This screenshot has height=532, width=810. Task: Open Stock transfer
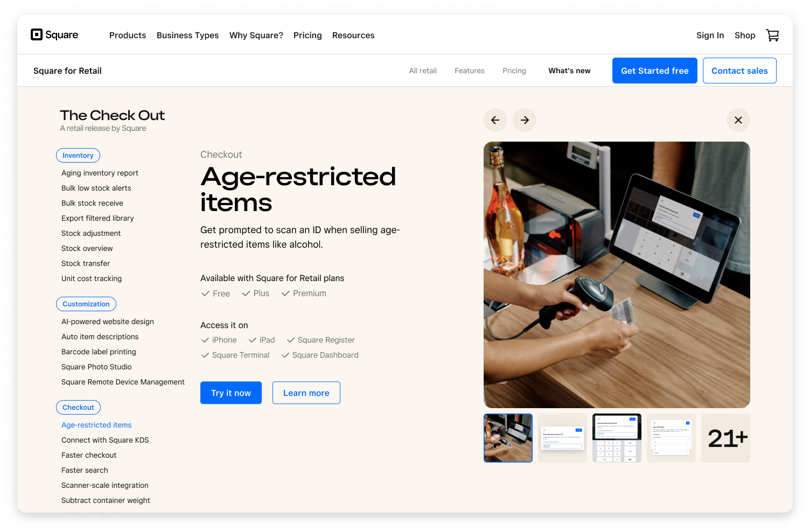(86, 263)
